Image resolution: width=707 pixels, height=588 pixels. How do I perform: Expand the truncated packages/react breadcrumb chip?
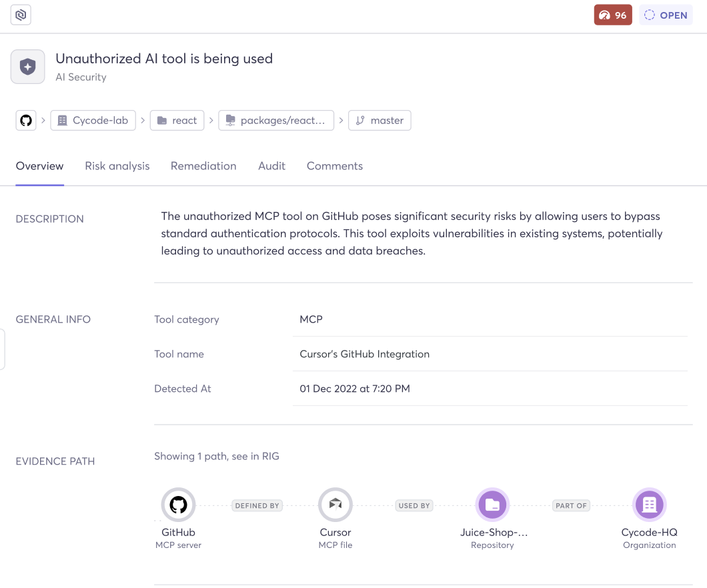(x=275, y=120)
